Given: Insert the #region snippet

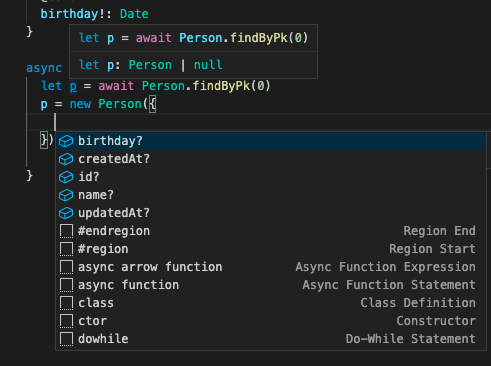Looking at the screenshot, I should [x=271, y=249].
